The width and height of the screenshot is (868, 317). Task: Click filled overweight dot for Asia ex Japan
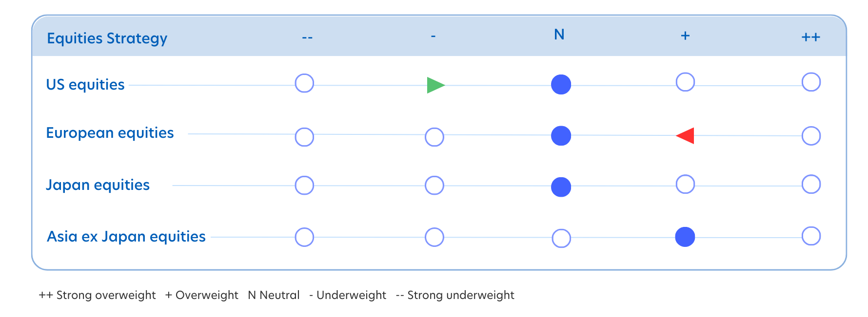pos(685,237)
